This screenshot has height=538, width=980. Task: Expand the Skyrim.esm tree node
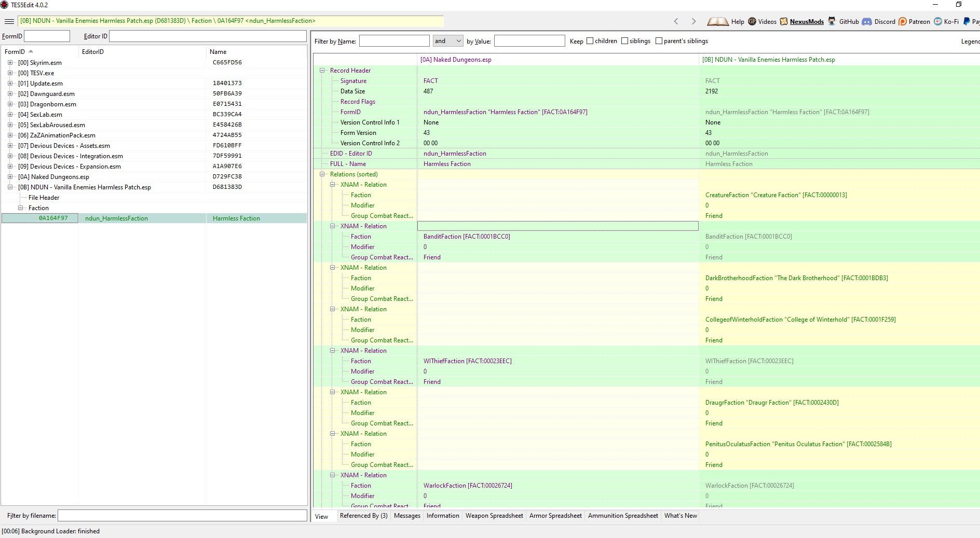[x=10, y=63]
